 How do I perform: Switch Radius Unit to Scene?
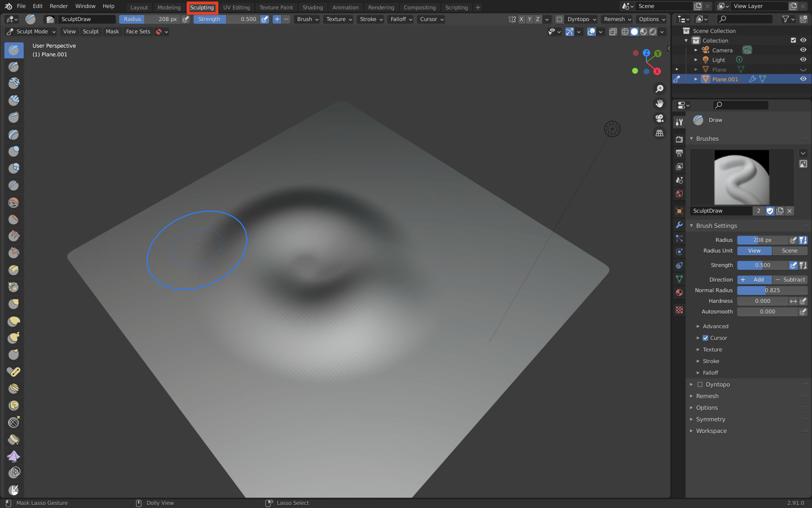pos(789,250)
